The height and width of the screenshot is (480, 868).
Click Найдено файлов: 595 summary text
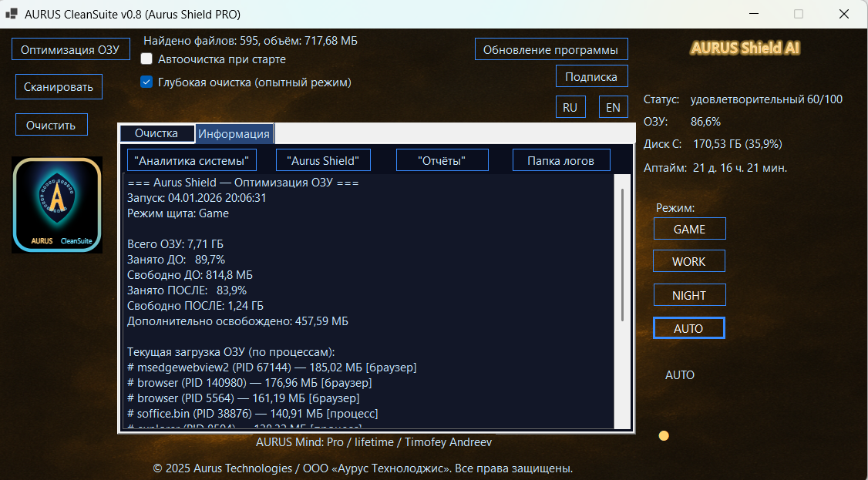[251, 40]
